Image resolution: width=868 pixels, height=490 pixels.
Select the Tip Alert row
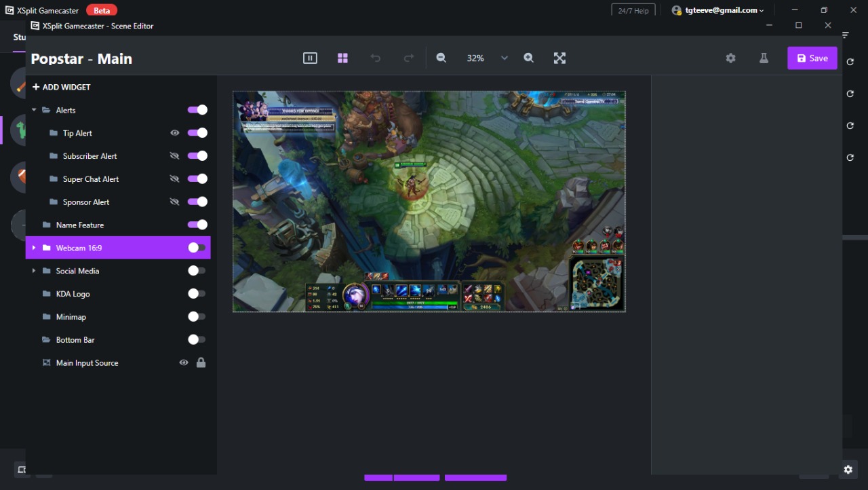pyautogui.click(x=118, y=133)
